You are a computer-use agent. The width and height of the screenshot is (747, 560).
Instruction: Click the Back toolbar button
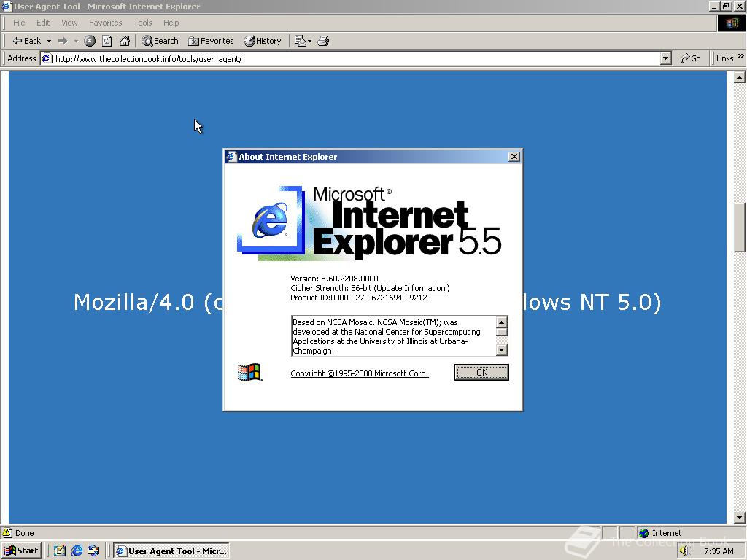click(x=26, y=41)
